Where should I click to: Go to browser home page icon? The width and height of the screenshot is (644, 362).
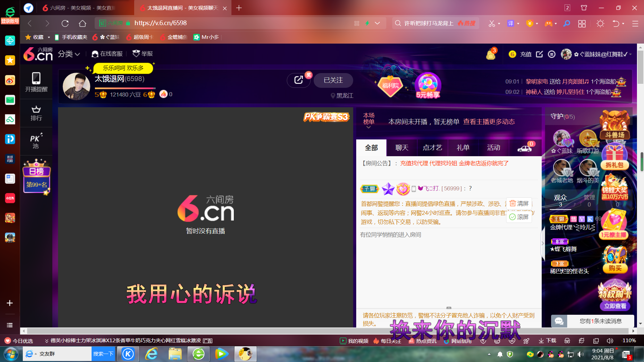click(x=83, y=23)
